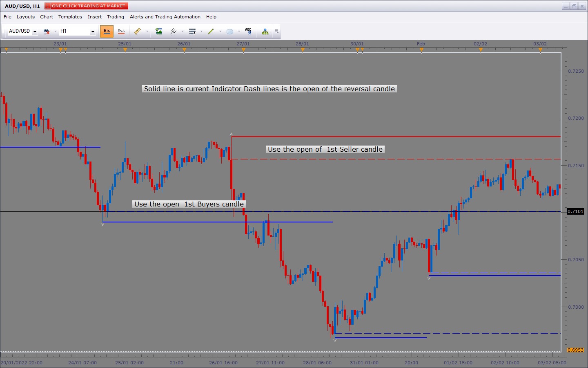Select the Fibonacci lines tool
The height and width of the screenshot is (368, 588).
[x=192, y=31]
